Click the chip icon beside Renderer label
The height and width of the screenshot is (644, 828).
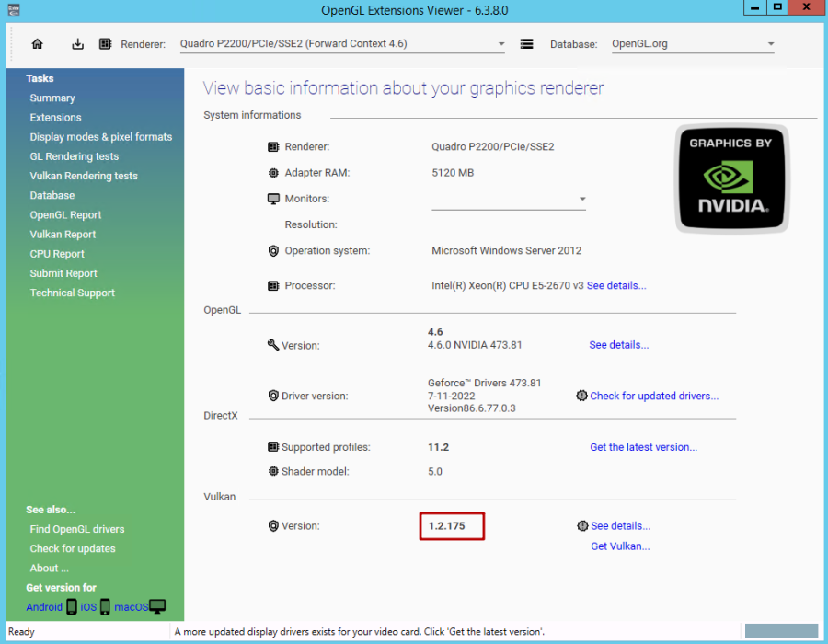tap(105, 44)
